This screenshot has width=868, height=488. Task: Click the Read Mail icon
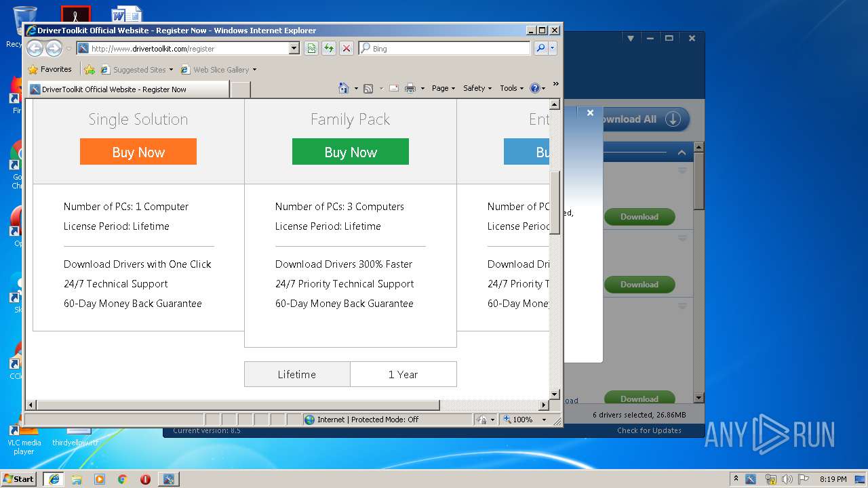click(393, 88)
